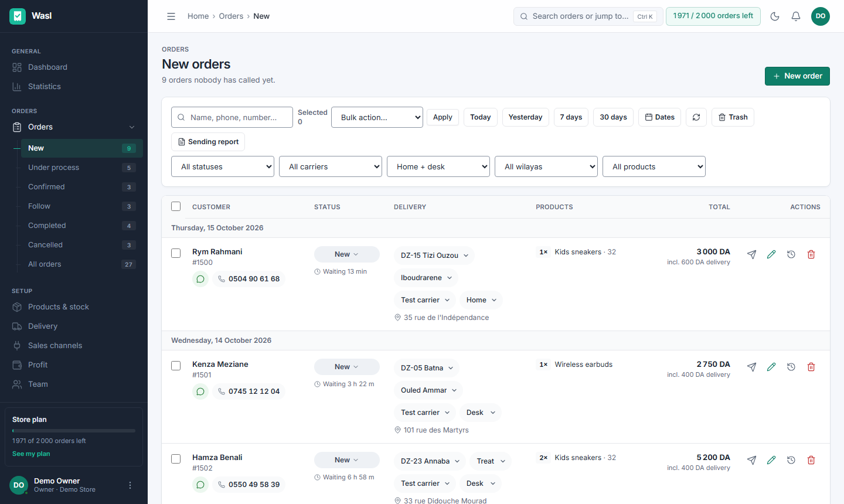Click the New order button
844x504 pixels.
tap(797, 76)
